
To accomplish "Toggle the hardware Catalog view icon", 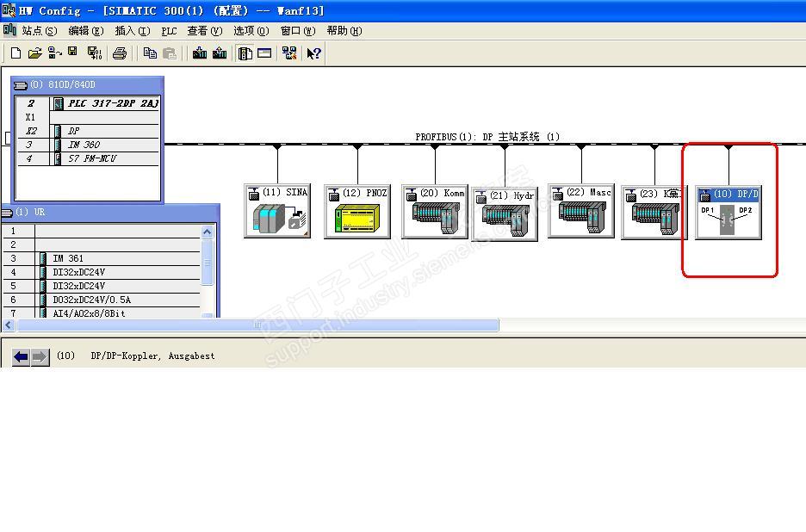I will pos(245,53).
